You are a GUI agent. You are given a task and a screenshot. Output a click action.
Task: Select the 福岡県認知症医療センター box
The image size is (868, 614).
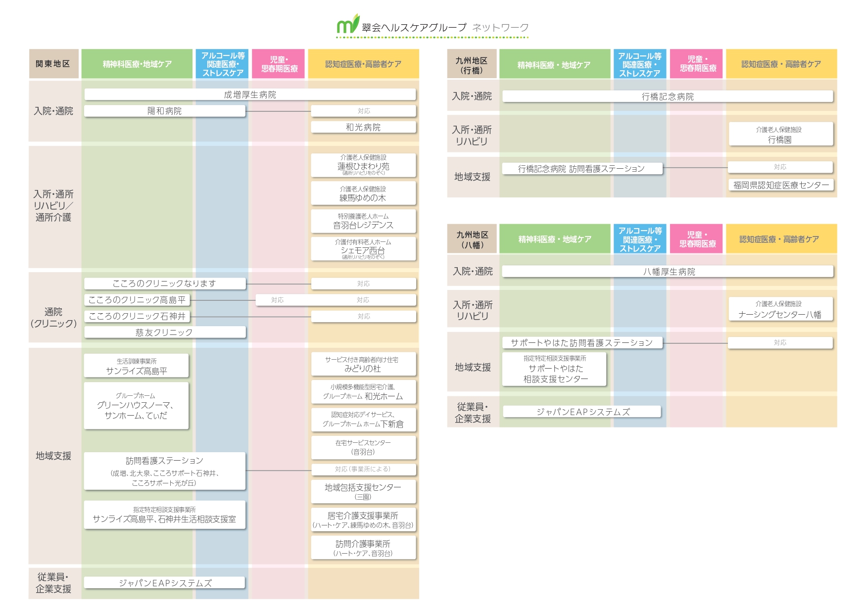point(781,185)
